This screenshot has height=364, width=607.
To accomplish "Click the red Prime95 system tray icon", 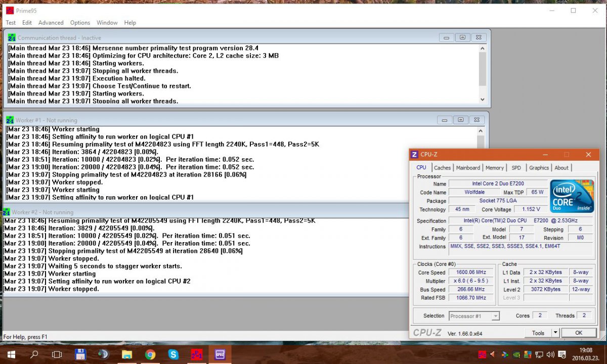I will click(482, 354).
